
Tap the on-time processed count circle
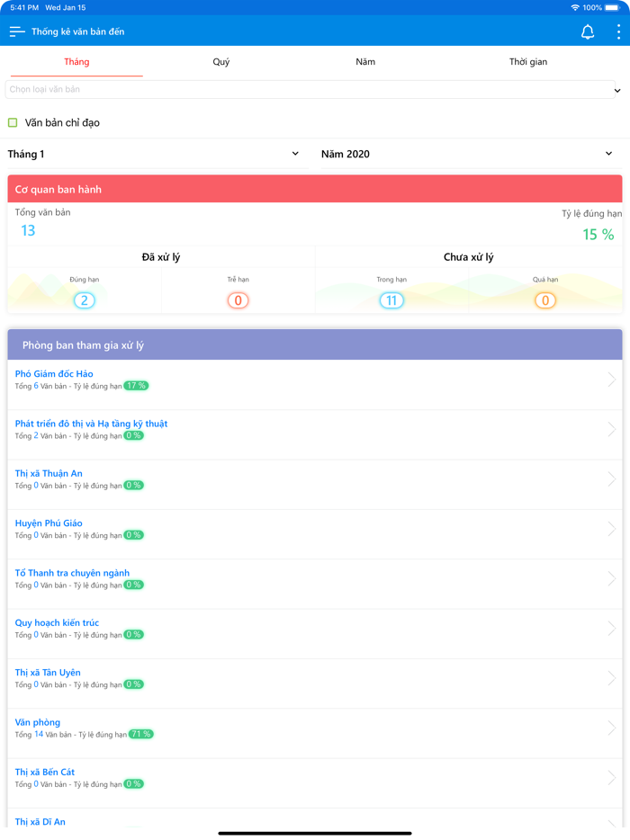(x=85, y=300)
